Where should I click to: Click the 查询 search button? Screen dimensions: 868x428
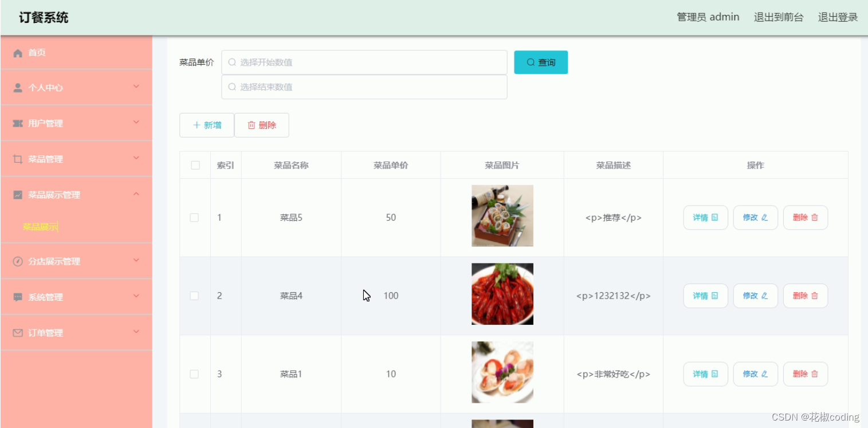click(x=541, y=62)
